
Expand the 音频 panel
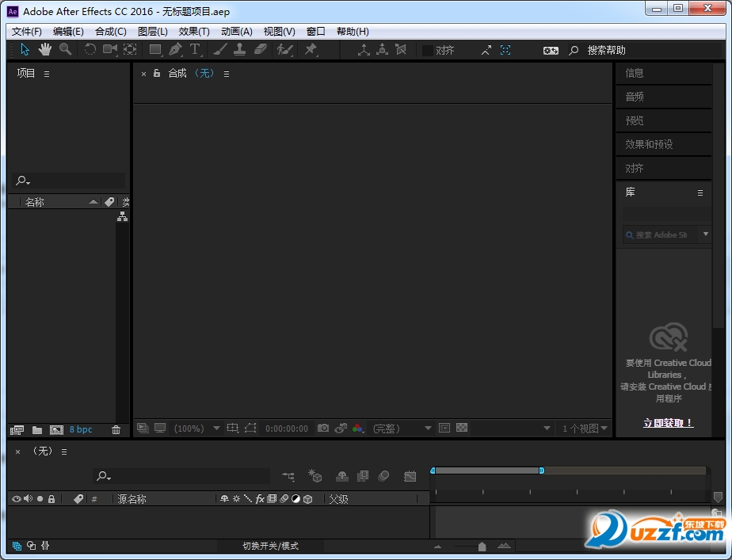point(663,97)
